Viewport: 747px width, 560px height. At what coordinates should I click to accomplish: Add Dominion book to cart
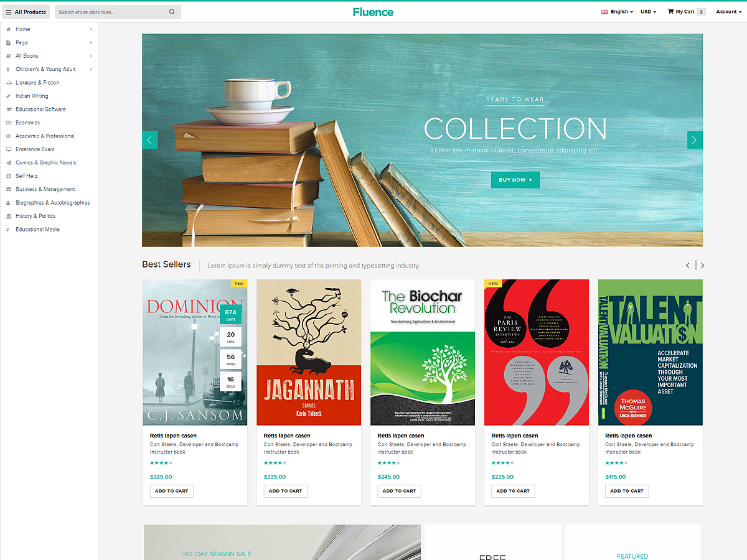click(172, 491)
